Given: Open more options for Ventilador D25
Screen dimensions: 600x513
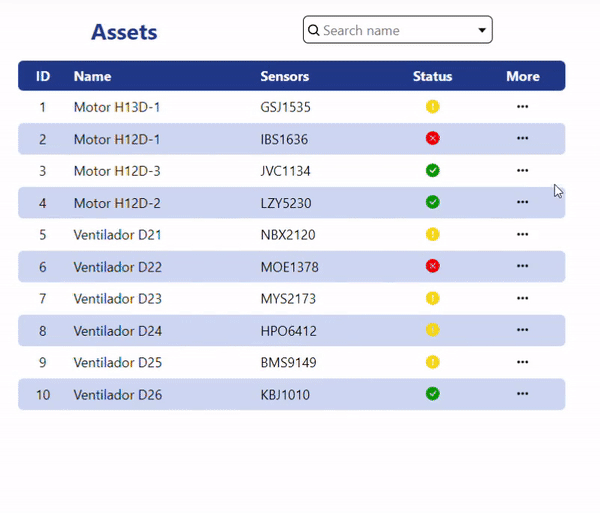Looking at the screenshot, I should 522,362.
